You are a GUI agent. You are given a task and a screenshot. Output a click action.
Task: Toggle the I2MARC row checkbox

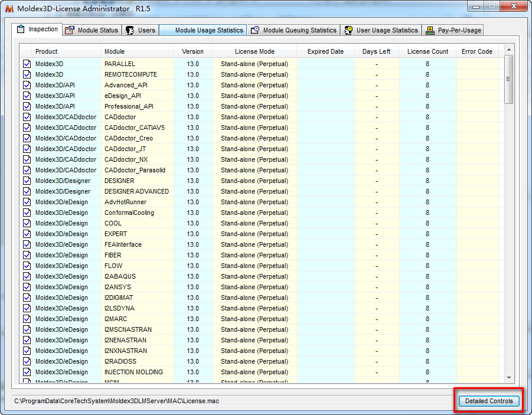pyautogui.click(x=27, y=319)
